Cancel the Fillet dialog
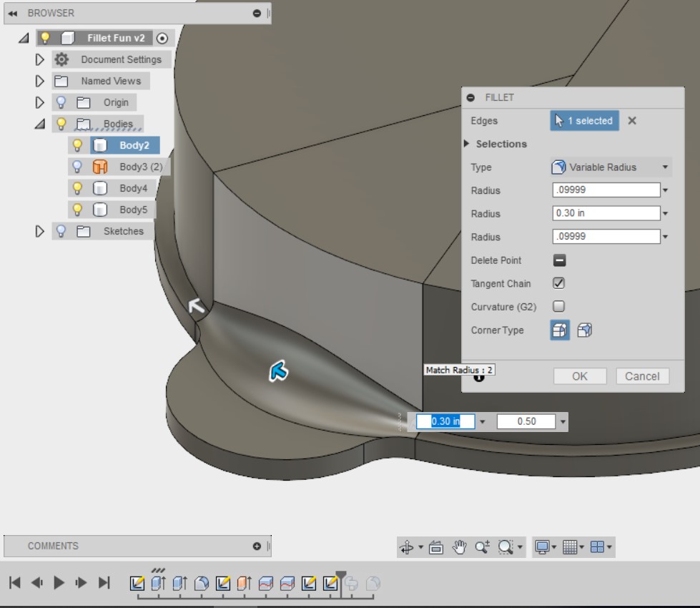Viewport: 700px width, 608px height. coord(641,376)
